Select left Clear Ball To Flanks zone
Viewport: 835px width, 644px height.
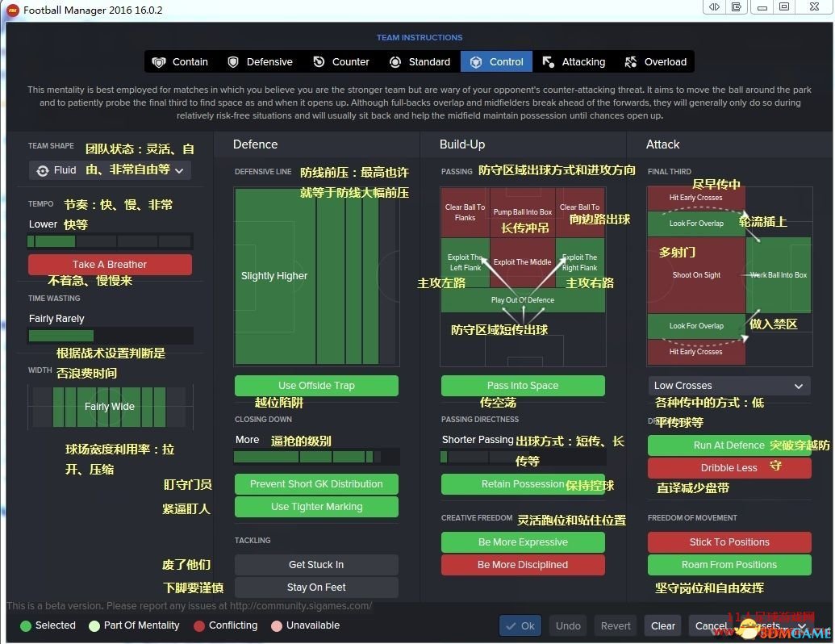[x=465, y=212]
